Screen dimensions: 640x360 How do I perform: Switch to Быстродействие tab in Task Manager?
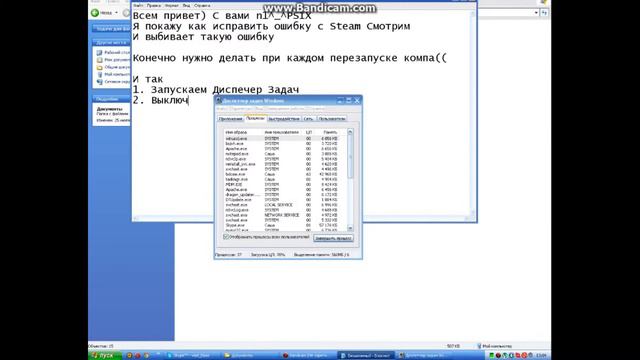(284, 119)
